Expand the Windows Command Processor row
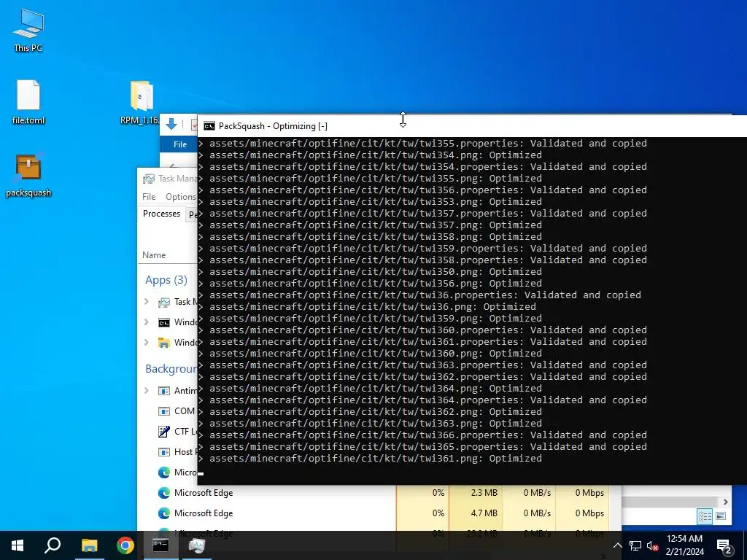The image size is (747, 560). (x=147, y=322)
